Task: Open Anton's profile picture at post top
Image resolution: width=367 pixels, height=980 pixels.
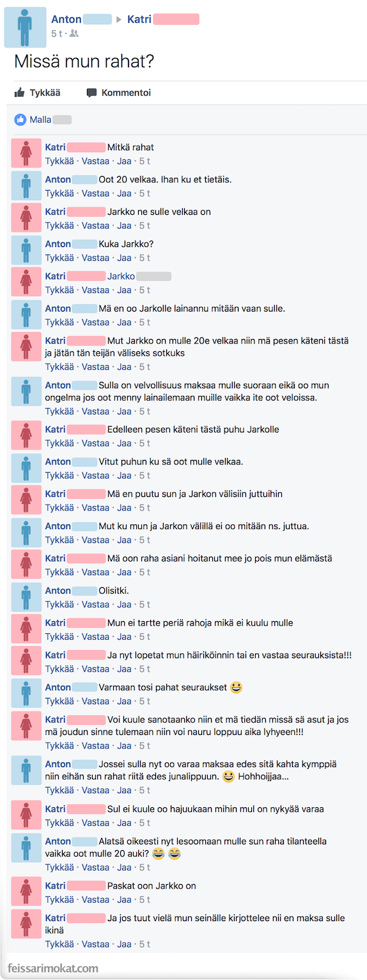Action: coord(26,28)
